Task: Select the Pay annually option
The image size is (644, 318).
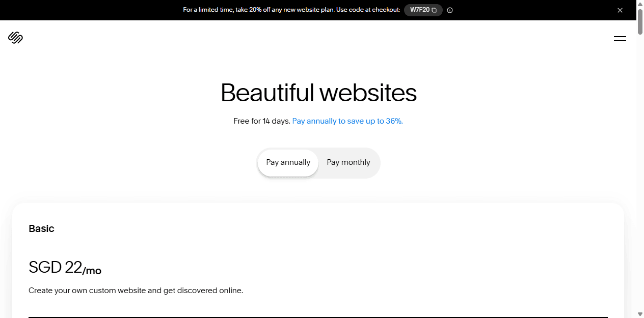Action: point(288,162)
